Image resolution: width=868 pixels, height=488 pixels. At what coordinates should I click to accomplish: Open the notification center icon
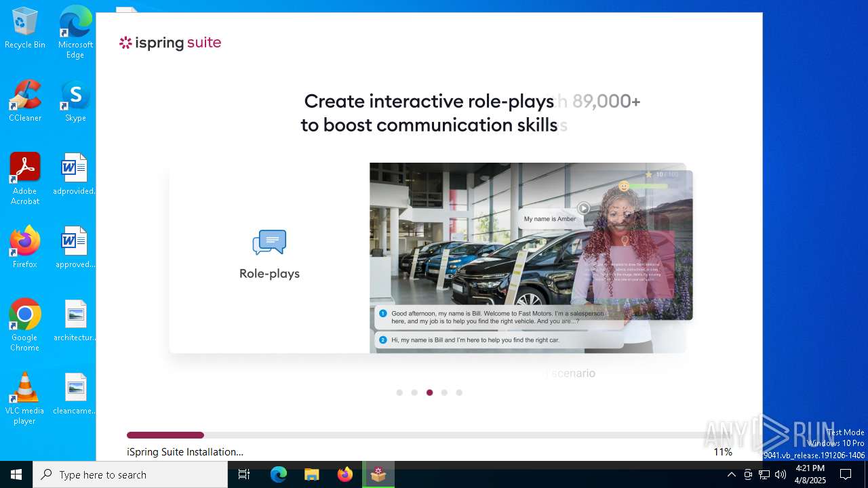pyautogui.click(x=846, y=474)
